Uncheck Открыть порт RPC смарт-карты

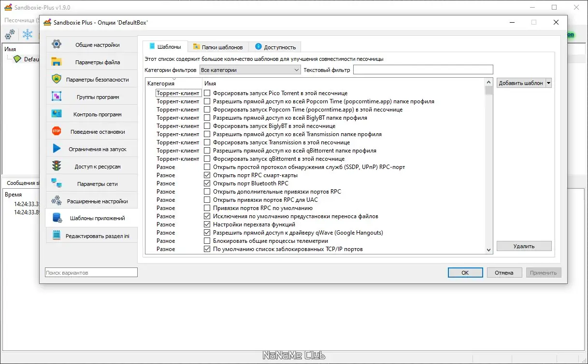tap(207, 175)
